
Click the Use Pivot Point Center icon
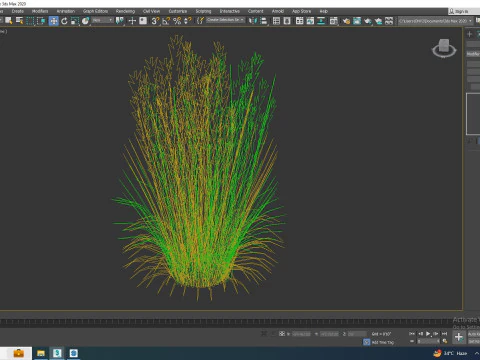pos(119,21)
